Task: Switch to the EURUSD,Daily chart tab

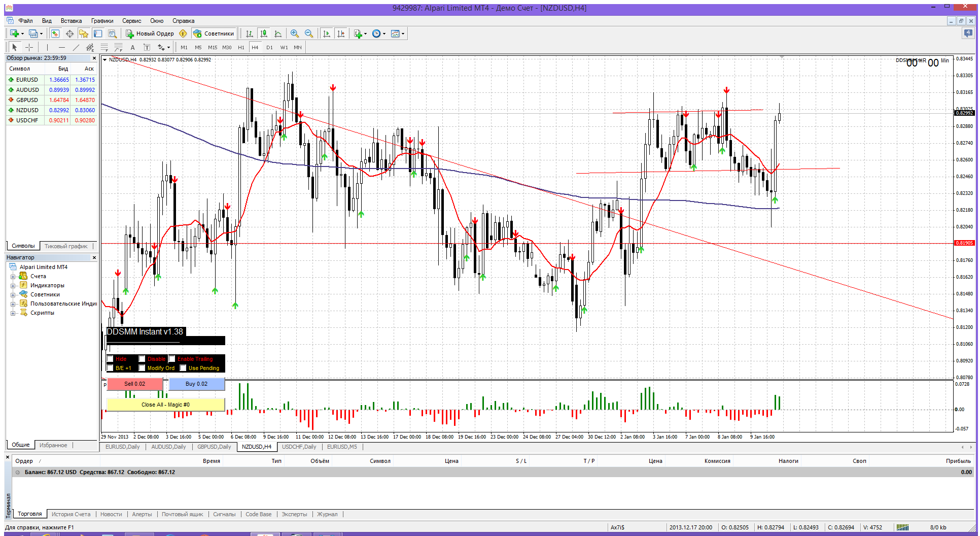Action: (x=122, y=447)
